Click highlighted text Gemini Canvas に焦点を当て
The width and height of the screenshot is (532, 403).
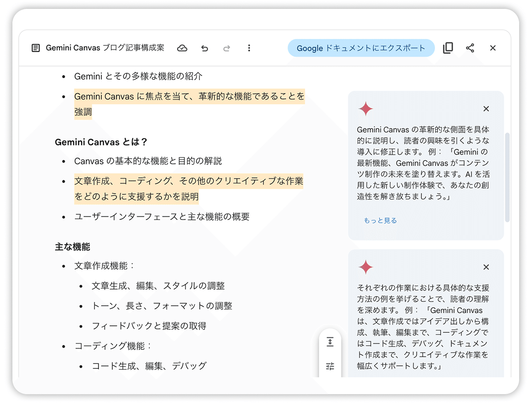[x=189, y=104]
